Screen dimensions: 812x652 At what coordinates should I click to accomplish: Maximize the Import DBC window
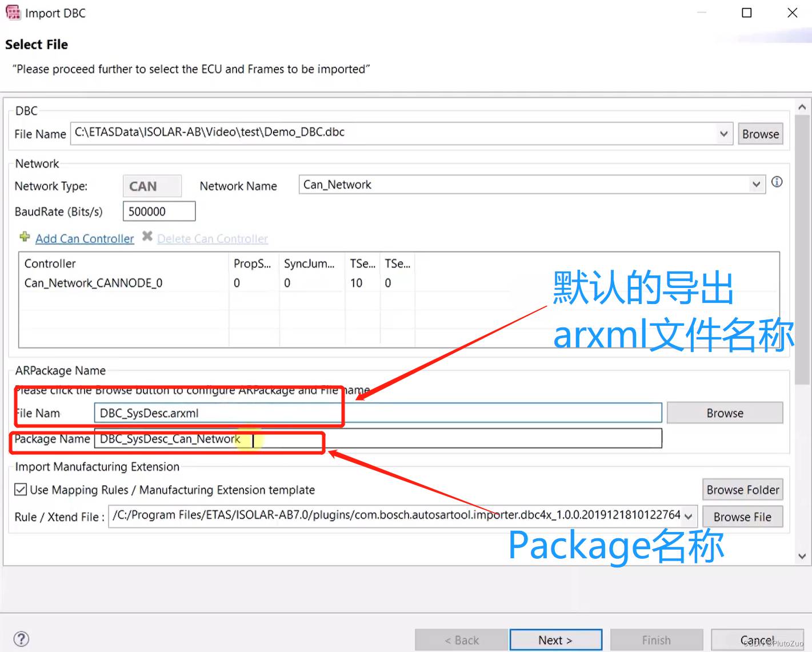coord(746,13)
